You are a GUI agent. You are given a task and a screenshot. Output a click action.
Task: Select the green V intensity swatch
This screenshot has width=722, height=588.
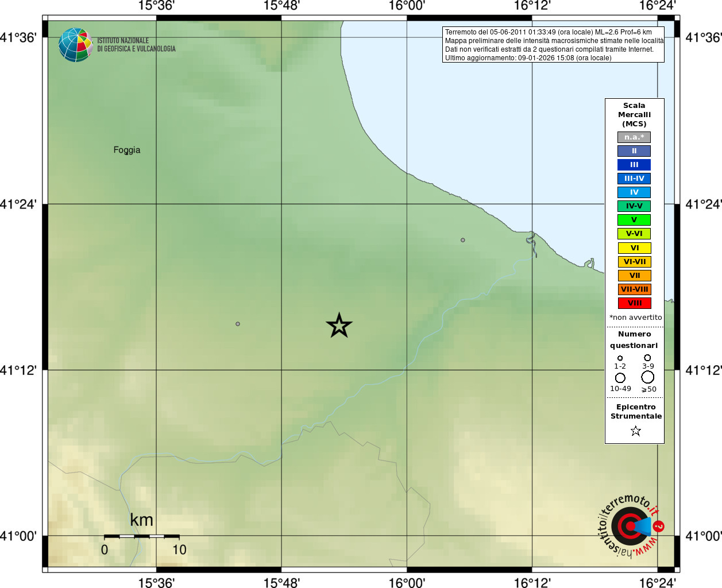pos(634,220)
